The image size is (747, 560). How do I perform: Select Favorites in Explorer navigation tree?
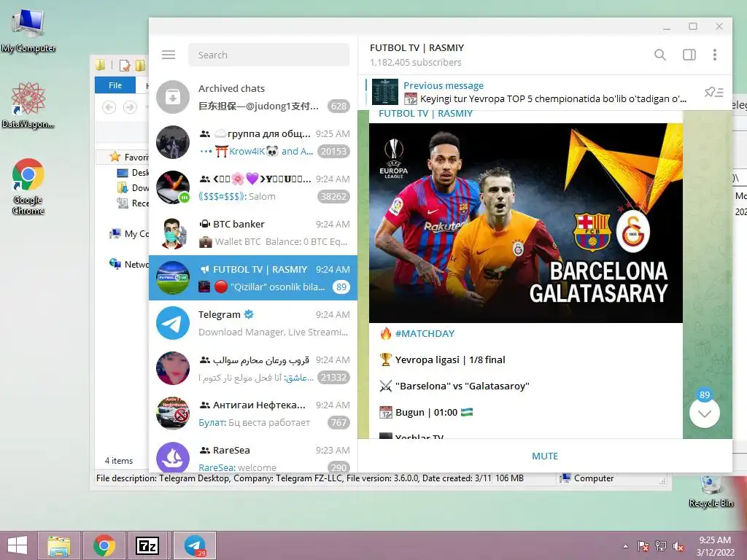point(129,157)
